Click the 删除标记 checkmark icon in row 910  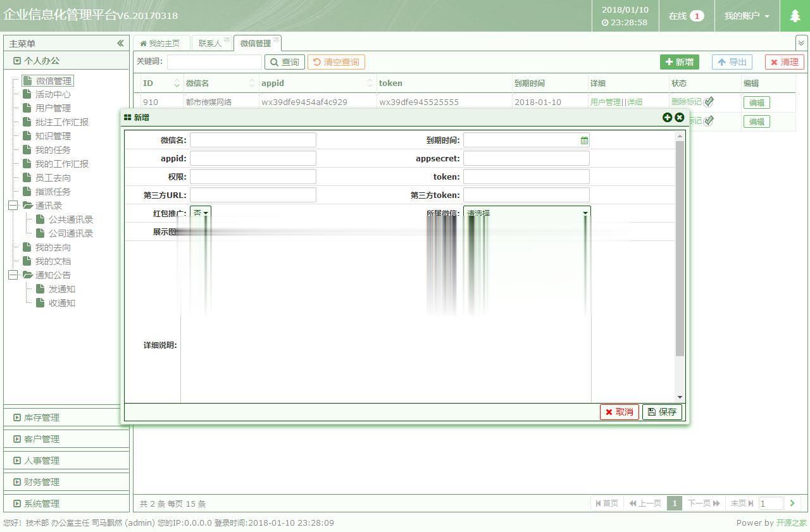pyautogui.click(x=709, y=102)
